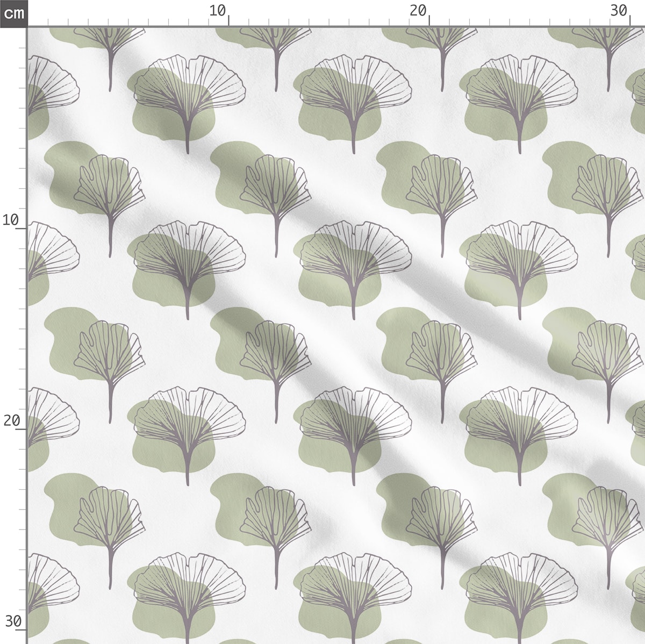
Task: Click the 20 mark on left ruler
Action: click(x=11, y=420)
